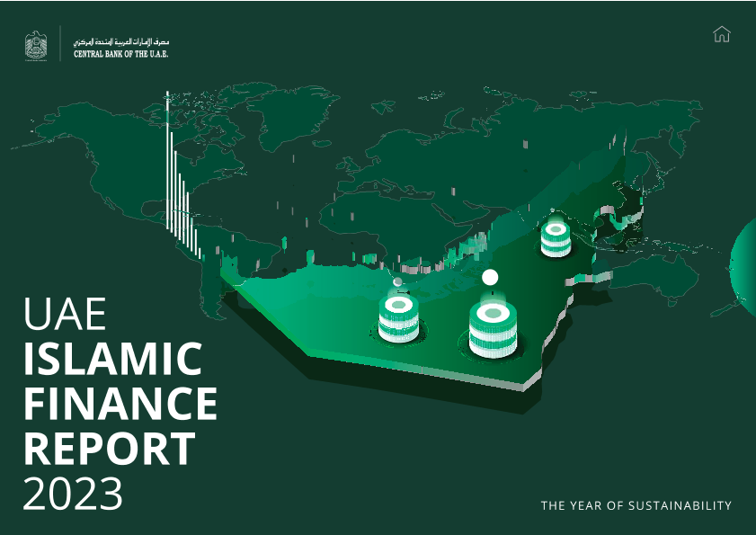Screen dimensions: 756x535
Task: Click the bold "ISLAMIC" title word
Action: click(112, 359)
